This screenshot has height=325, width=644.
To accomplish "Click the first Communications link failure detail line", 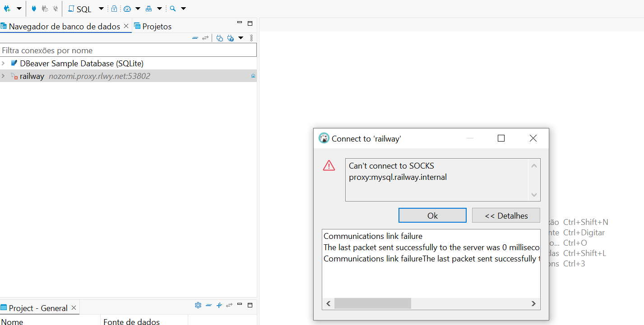I will coord(373,236).
